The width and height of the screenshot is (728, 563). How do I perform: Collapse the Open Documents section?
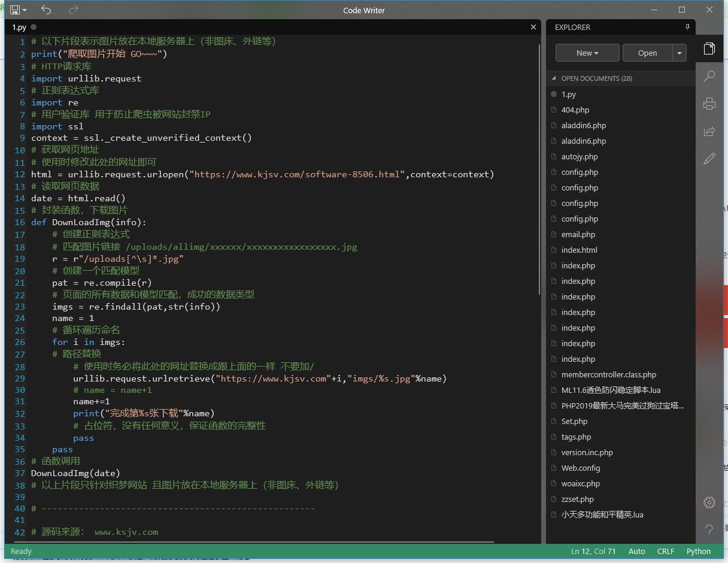(554, 78)
